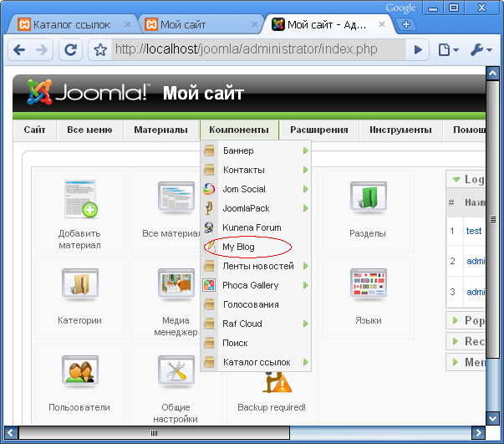Open a new tab with the plus button
This screenshot has width=504, height=444.
406,24
